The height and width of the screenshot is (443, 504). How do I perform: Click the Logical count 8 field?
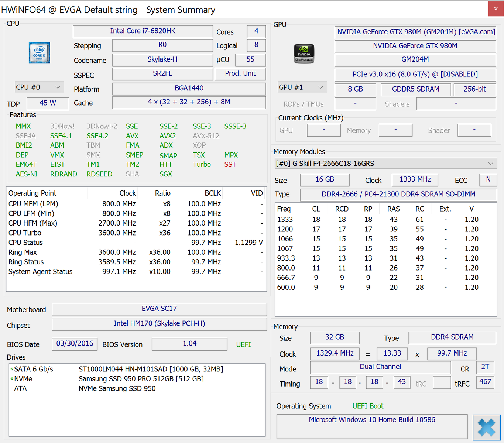(256, 45)
